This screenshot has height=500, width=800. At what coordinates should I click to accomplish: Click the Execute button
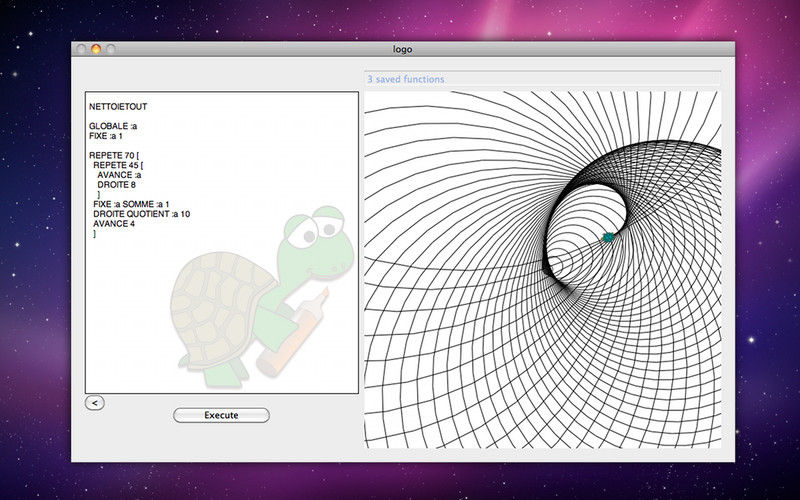(x=221, y=415)
